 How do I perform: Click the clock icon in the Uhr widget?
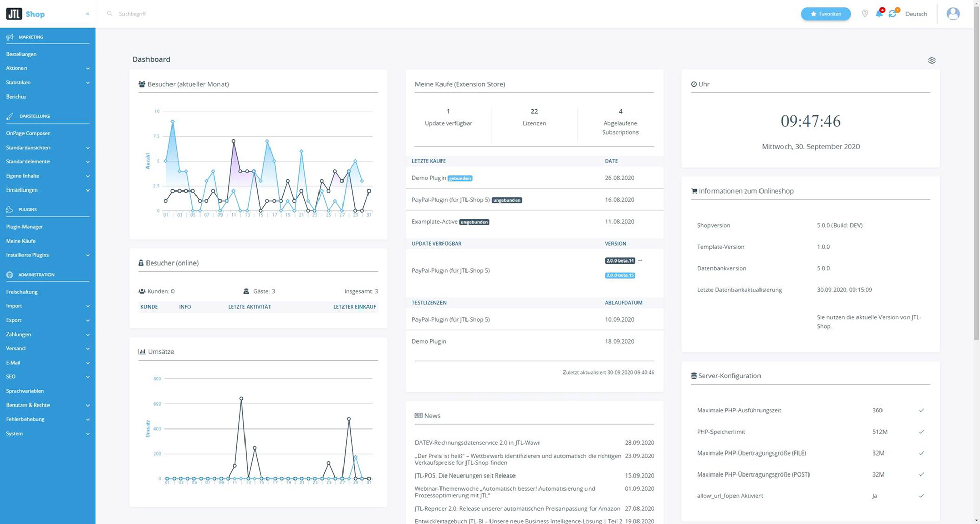pyautogui.click(x=693, y=84)
